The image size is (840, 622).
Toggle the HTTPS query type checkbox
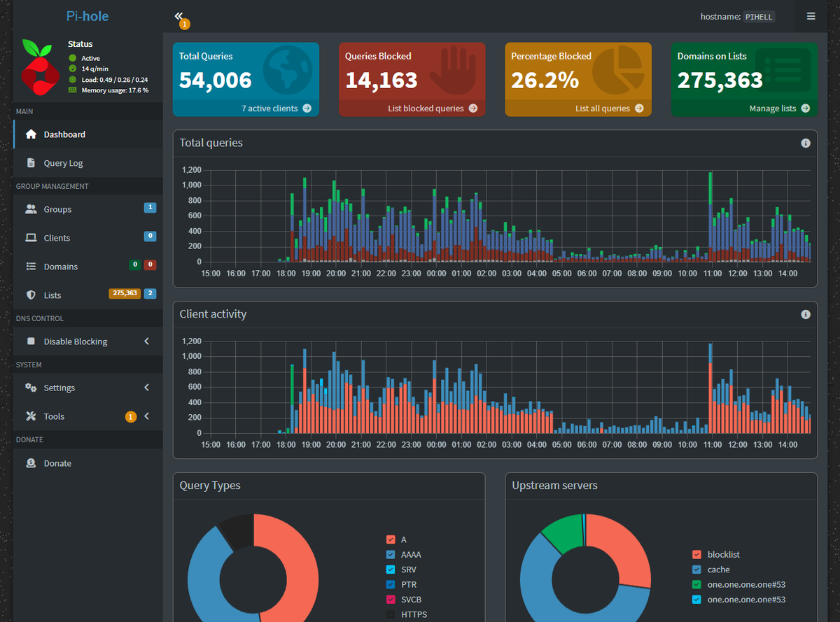coord(391,615)
